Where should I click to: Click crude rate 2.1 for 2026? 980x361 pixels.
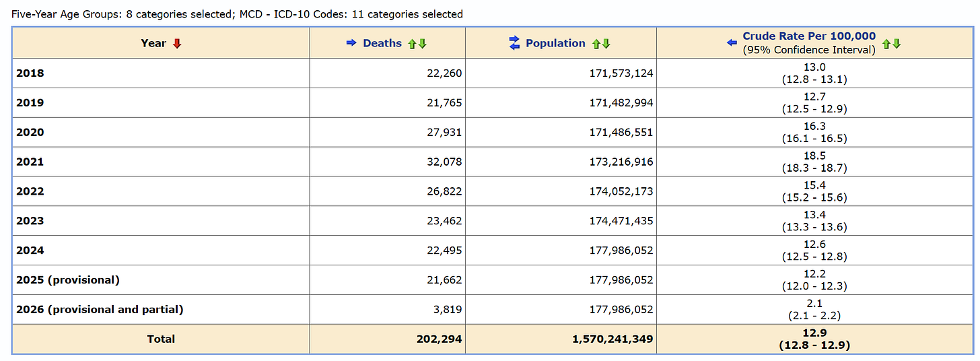[x=814, y=304]
